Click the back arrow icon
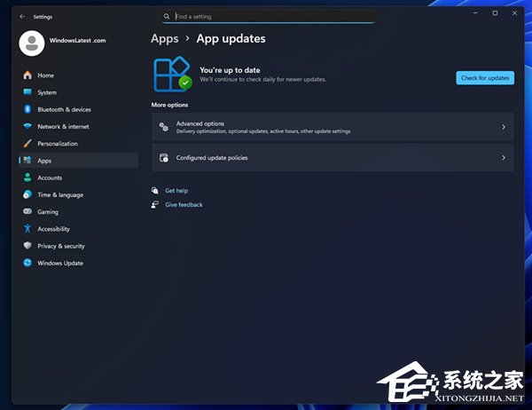This screenshot has height=410, width=532. tap(22, 16)
